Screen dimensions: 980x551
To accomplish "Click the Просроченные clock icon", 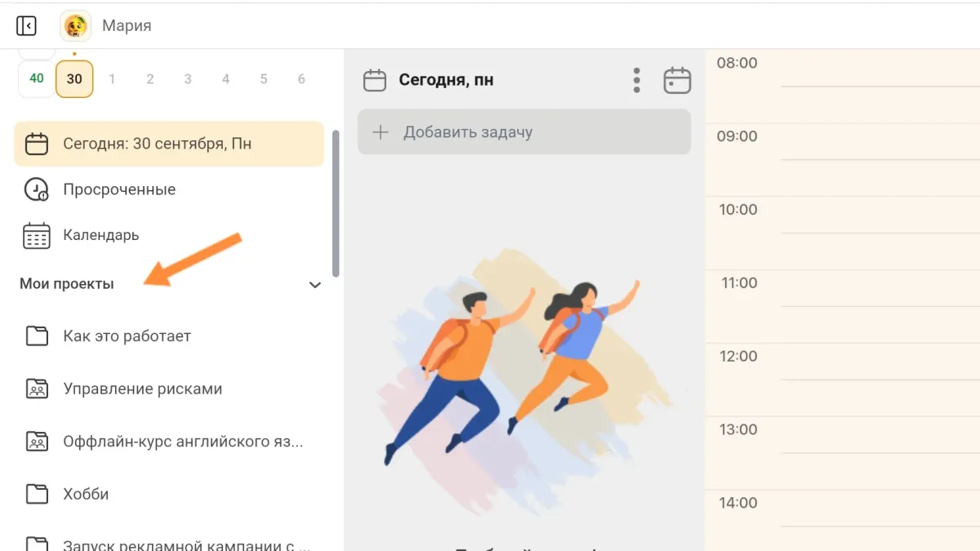I will tap(36, 189).
